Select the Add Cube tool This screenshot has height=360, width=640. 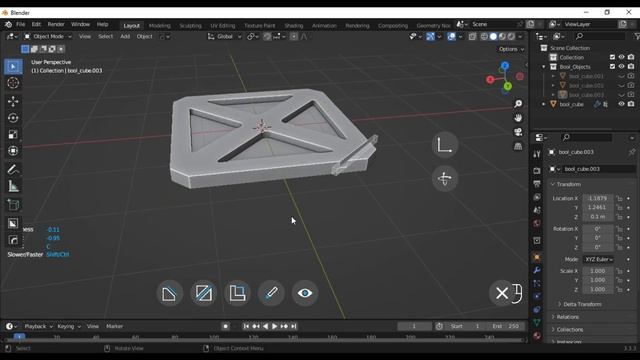click(13, 204)
